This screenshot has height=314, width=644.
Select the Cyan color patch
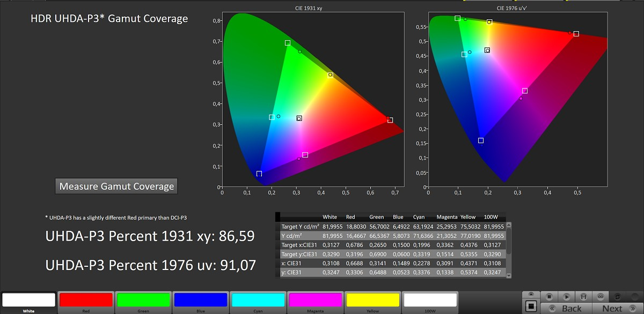258,300
